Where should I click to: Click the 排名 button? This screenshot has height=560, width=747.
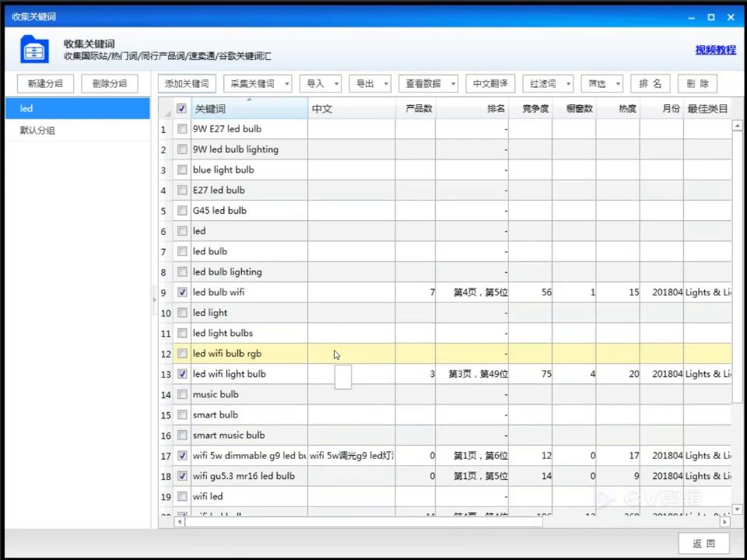click(651, 84)
